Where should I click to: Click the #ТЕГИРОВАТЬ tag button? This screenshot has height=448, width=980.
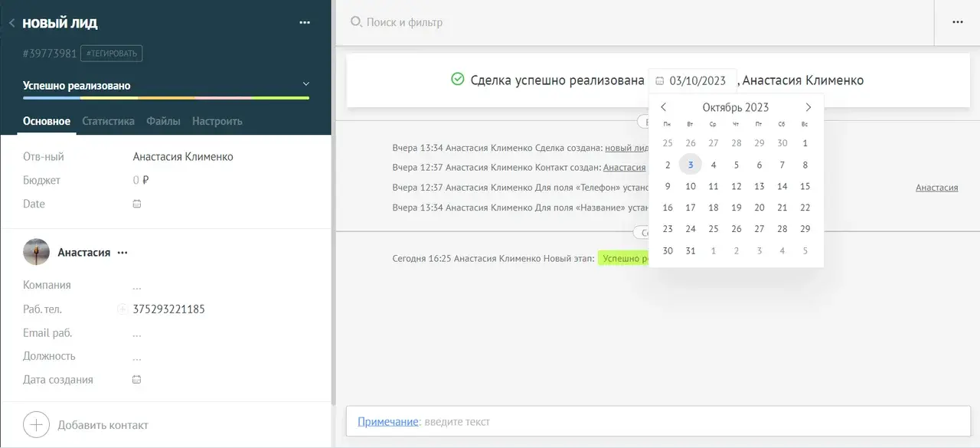coord(111,54)
